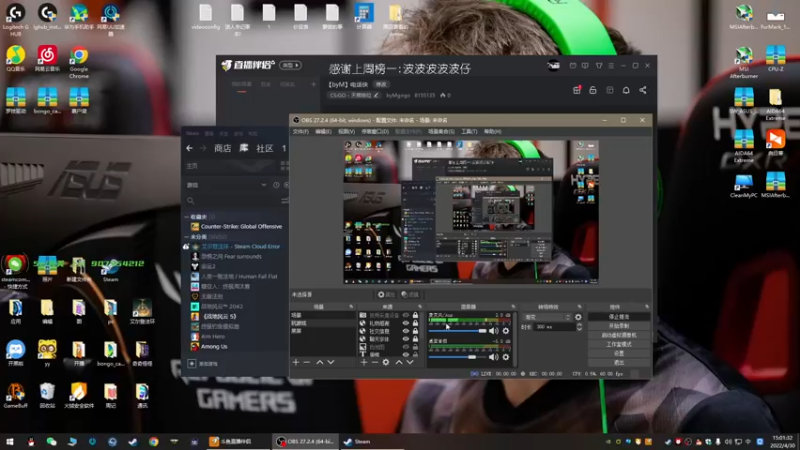
Task: Open the 文件(F) menu in OBS
Action: pyautogui.click(x=301, y=132)
